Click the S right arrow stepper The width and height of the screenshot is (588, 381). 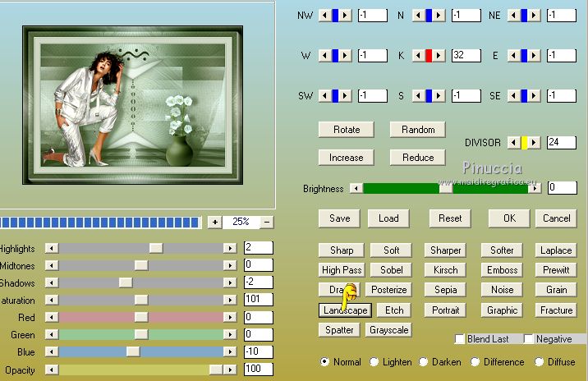[439, 95]
